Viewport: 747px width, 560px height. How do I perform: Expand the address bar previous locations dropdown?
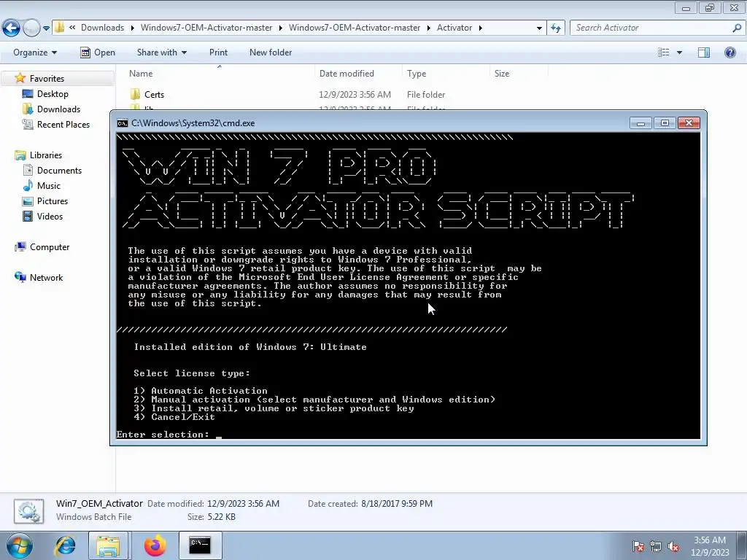[x=539, y=28]
